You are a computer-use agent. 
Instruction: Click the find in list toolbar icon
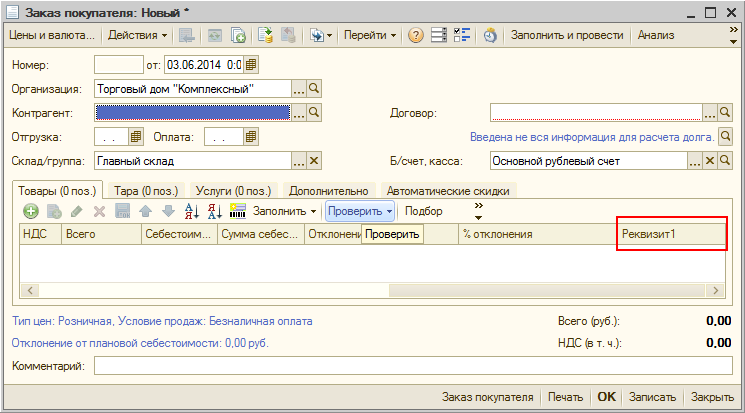186,35
